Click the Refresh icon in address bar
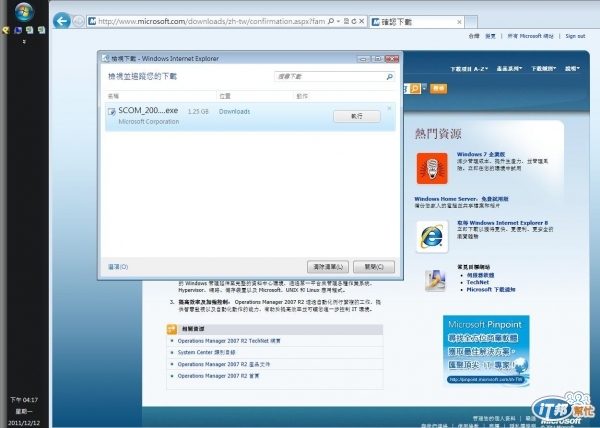Viewport: 600px width, 428px height. (354, 21)
